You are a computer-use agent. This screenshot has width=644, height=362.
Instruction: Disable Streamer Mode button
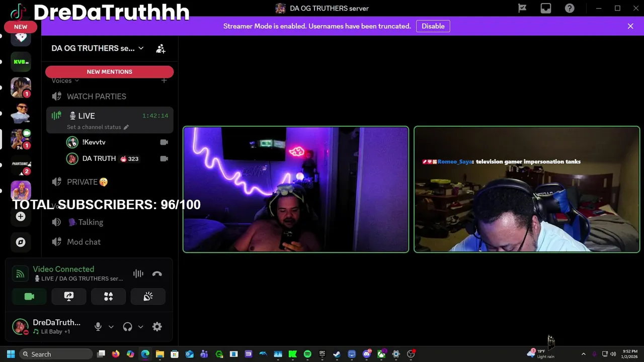click(433, 26)
